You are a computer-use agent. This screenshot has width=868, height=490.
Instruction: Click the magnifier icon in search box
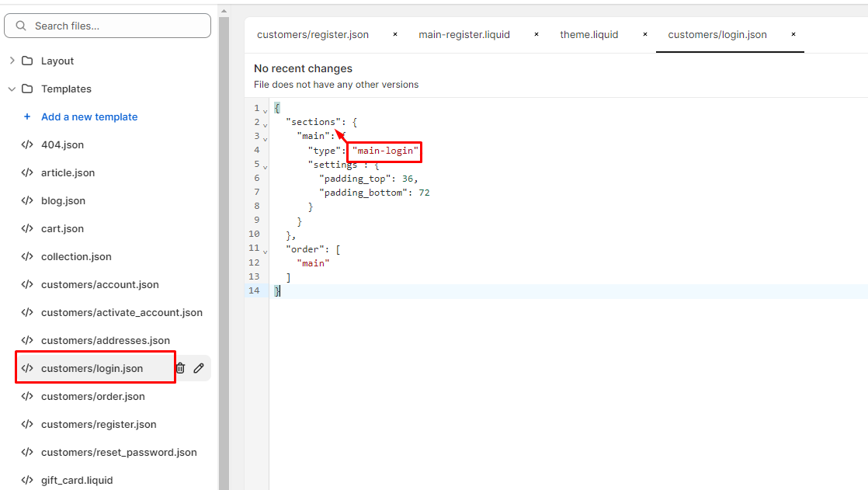click(x=21, y=26)
